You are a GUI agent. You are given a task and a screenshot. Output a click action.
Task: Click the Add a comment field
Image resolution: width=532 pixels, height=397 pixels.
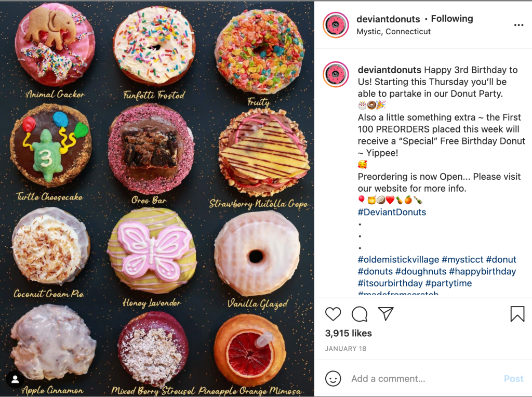pyautogui.click(x=424, y=378)
